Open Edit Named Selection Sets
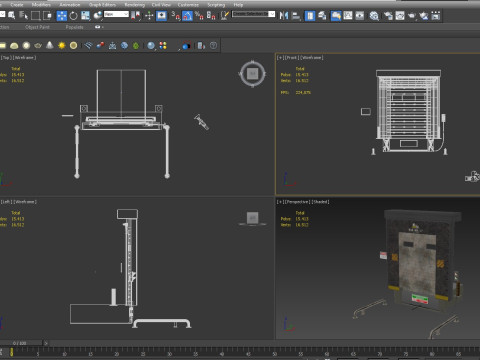This screenshot has height=360, width=480. (225, 16)
